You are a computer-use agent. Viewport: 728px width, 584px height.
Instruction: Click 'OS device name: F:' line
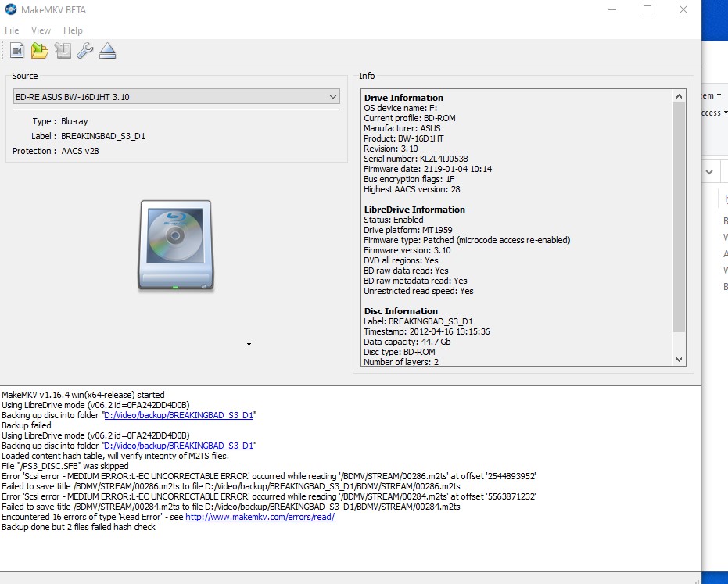[400, 108]
